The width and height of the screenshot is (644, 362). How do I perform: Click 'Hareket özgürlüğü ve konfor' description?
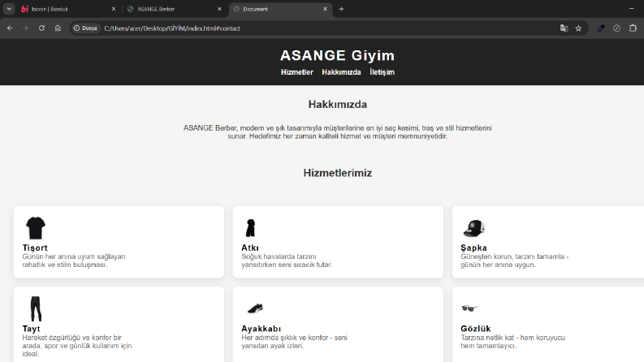77,346
